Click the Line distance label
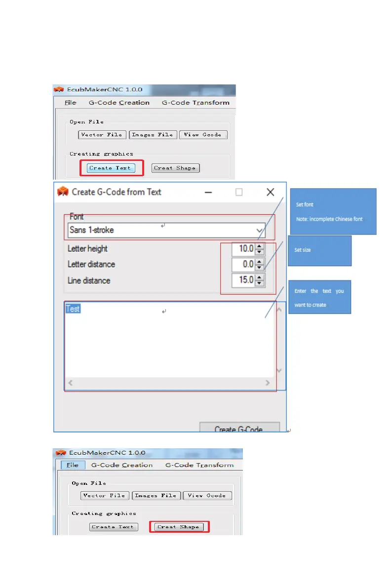The width and height of the screenshot is (392, 588). [x=89, y=280]
